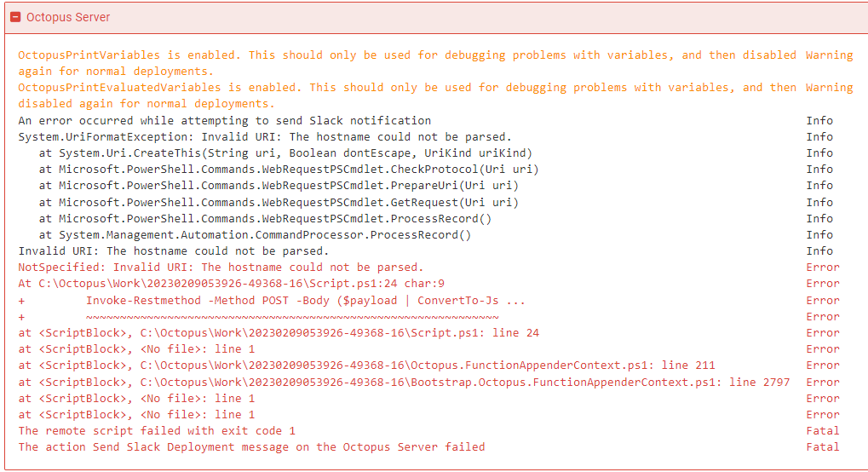Click the Slack notification error info line
Screen dimensions: 868x472
click(x=224, y=121)
